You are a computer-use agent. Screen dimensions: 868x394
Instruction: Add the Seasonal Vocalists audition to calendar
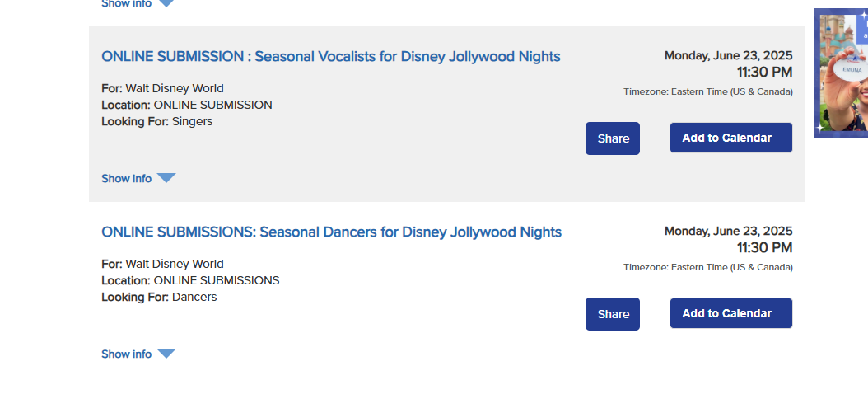tap(730, 138)
